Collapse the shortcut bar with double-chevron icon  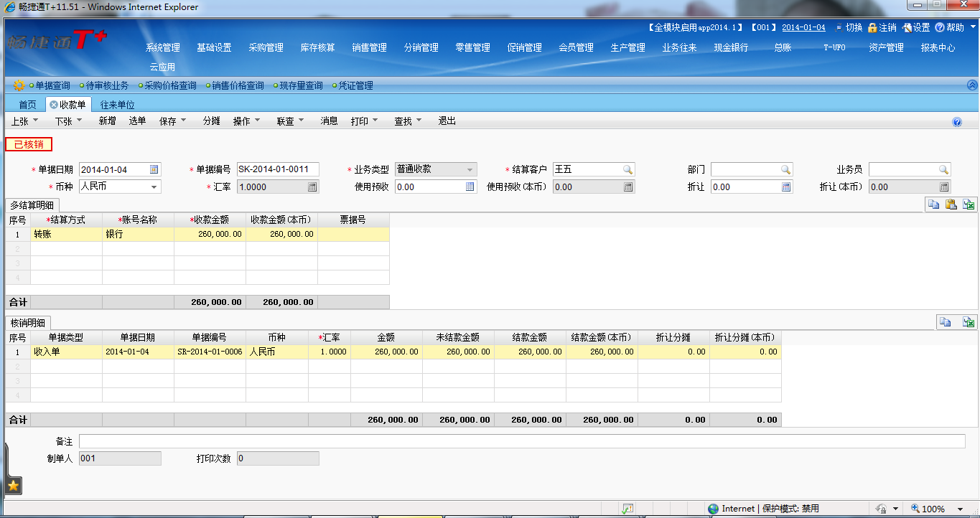pos(972,85)
